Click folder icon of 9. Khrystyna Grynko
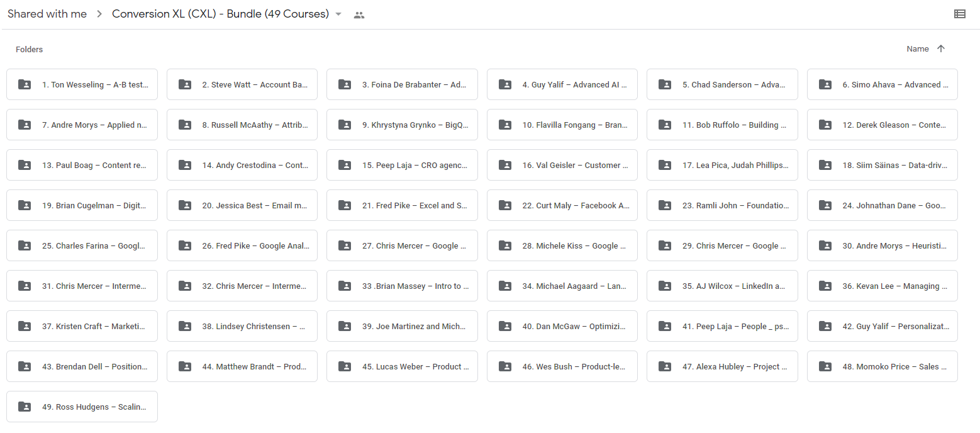 coord(345,125)
